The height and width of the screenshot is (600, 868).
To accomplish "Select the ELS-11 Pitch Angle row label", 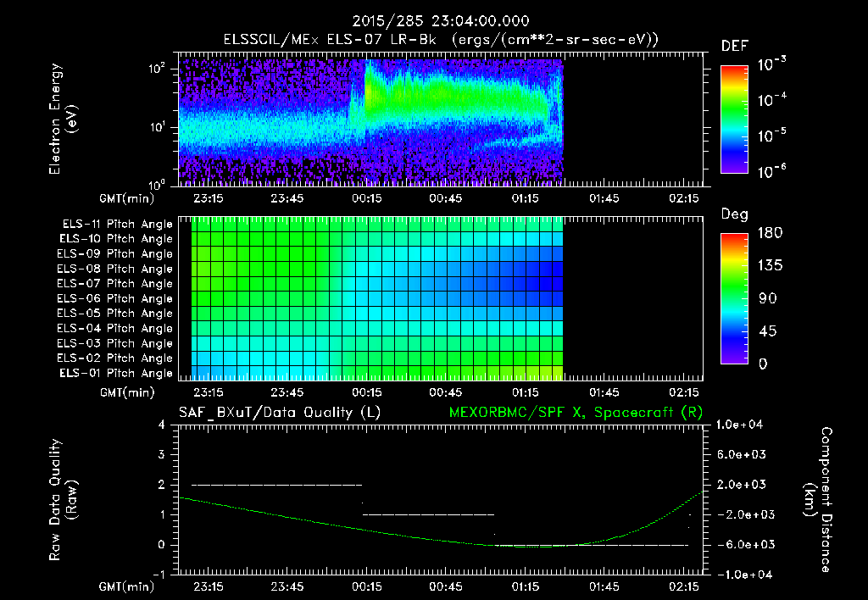I will click(117, 225).
